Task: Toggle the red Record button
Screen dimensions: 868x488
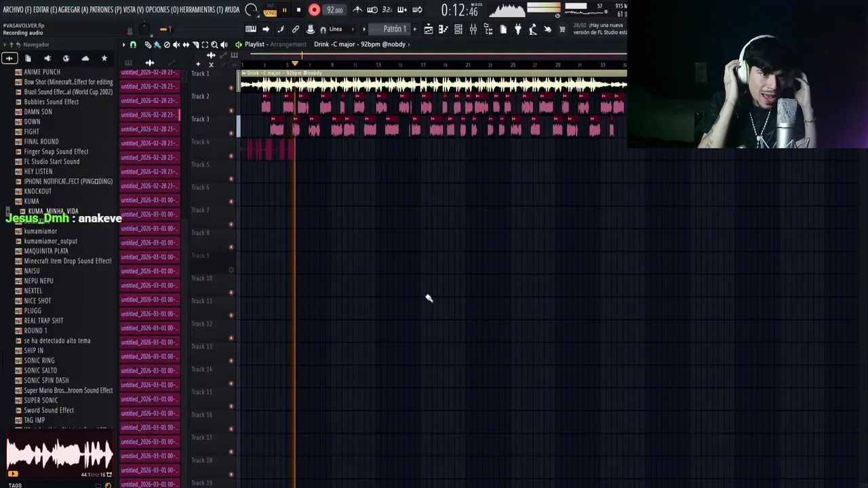Action: click(x=315, y=10)
